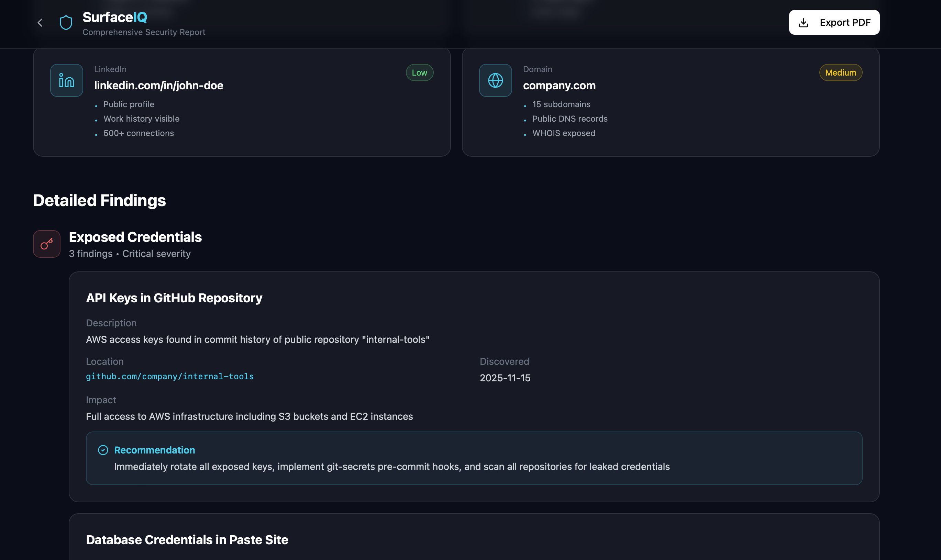Click the Exposed Credentials section heading
941x560 pixels.
click(x=135, y=237)
